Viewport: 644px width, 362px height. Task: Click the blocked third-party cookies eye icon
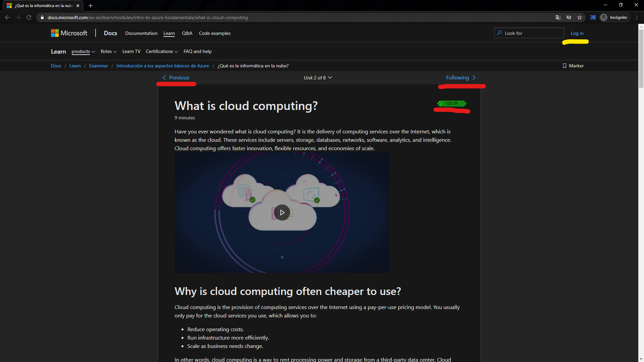pos(569,17)
